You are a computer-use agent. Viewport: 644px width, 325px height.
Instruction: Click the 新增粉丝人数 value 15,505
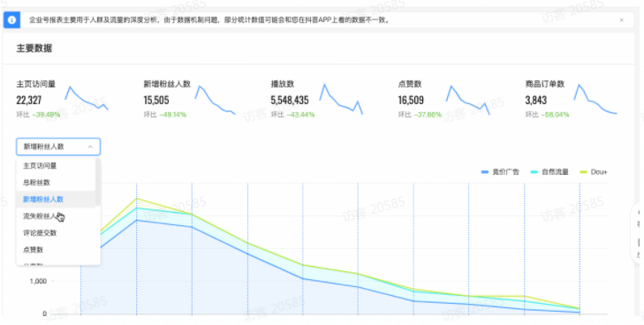(x=156, y=100)
